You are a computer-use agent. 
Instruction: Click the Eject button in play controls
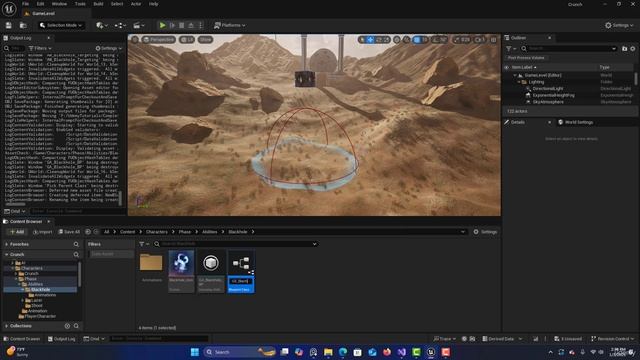(x=191, y=25)
